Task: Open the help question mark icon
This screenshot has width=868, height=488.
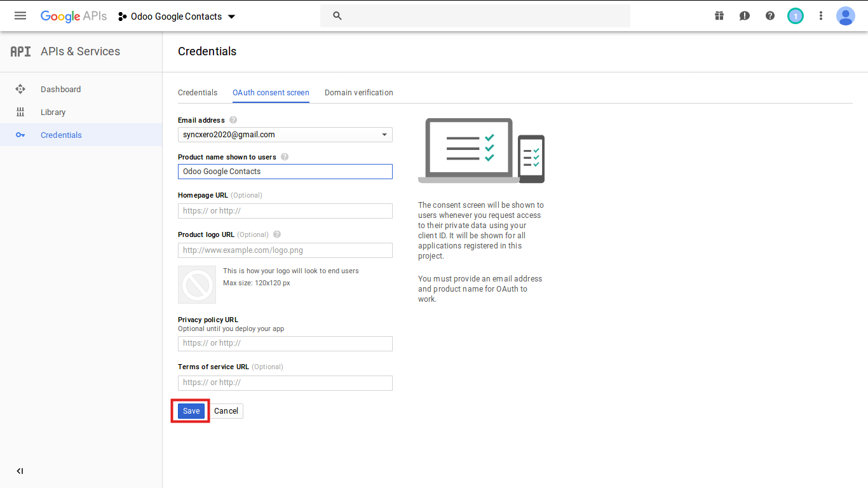Action: (770, 16)
